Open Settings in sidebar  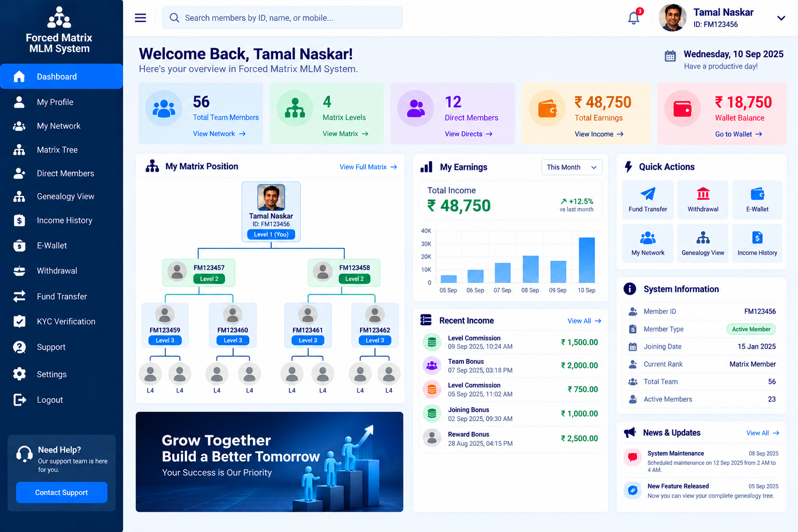61,374
